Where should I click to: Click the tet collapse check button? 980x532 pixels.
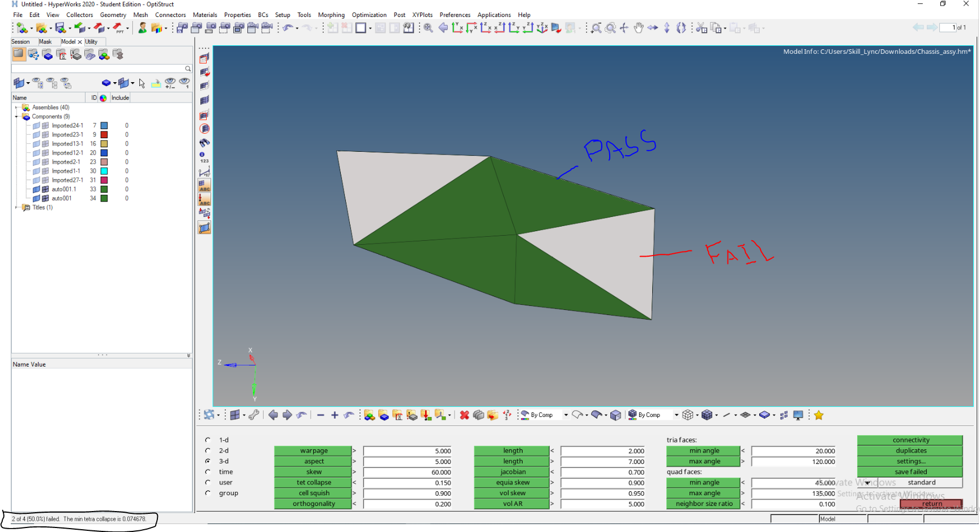pos(314,482)
